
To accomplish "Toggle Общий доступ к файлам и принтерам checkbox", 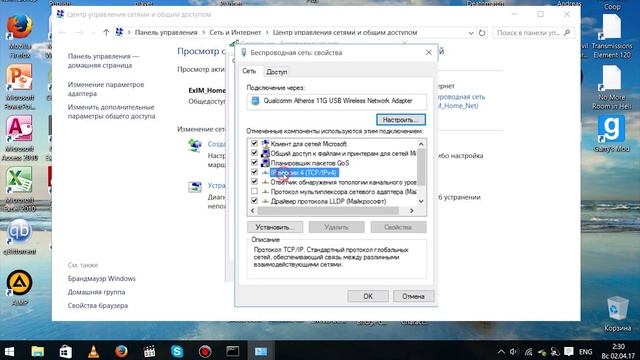I will click(254, 153).
